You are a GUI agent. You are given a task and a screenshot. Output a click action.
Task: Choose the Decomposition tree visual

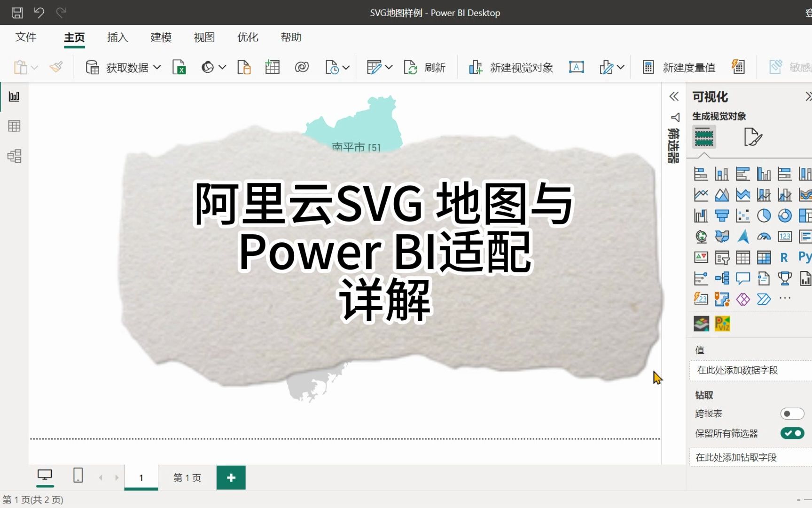722,278
